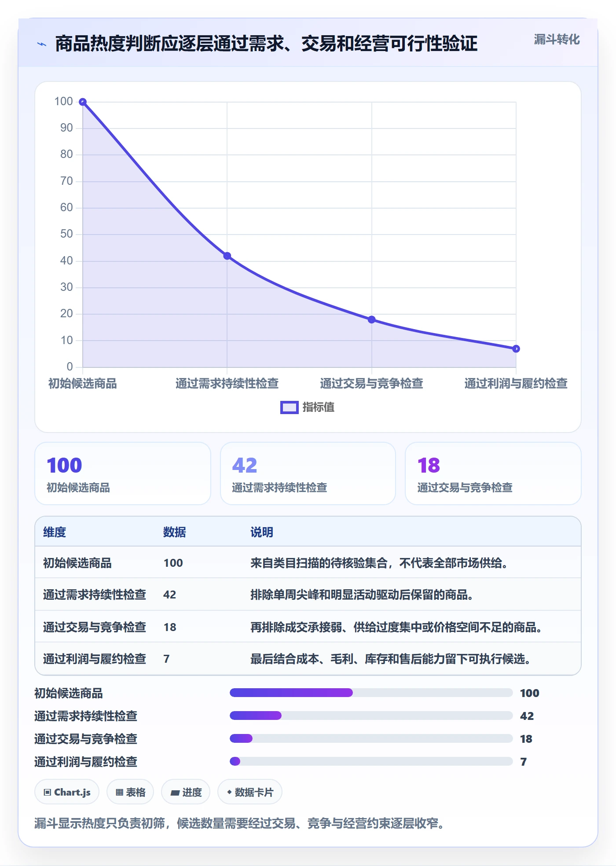Click the 通过利润与履约检查 x-axis label

[x=516, y=384]
